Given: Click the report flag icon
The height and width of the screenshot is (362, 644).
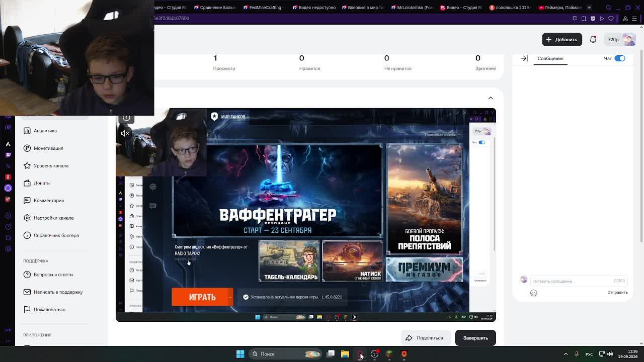Looking at the screenshot, I should click(27, 309).
